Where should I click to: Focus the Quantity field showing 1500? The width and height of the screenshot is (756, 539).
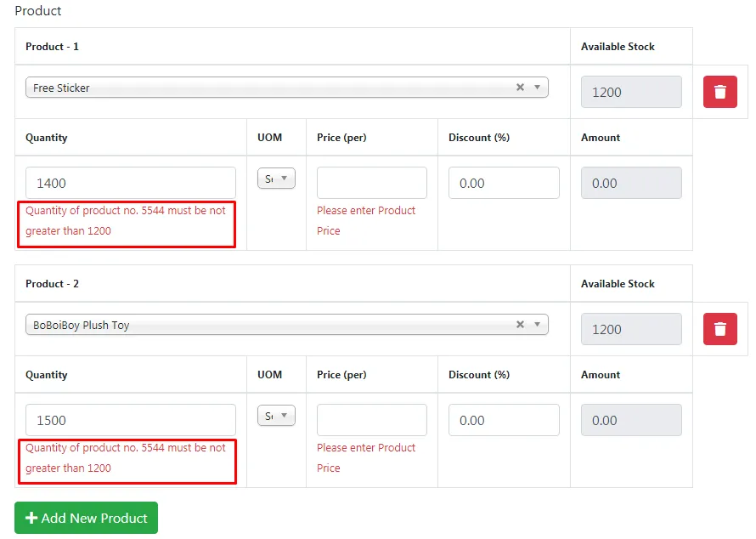(130, 420)
